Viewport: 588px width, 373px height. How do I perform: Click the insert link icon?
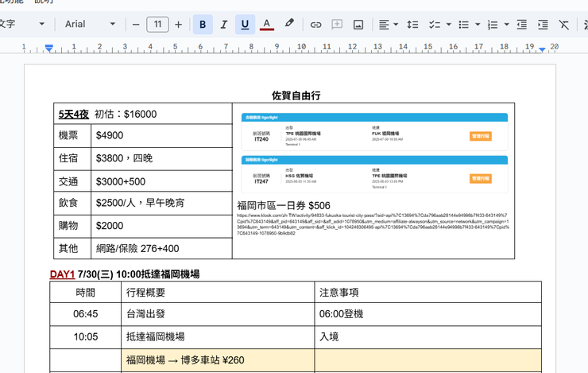(316, 25)
